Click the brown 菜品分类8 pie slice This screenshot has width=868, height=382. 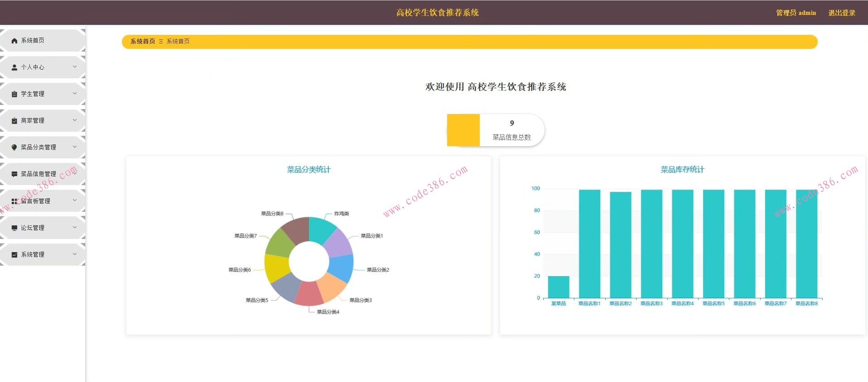tap(296, 229)
